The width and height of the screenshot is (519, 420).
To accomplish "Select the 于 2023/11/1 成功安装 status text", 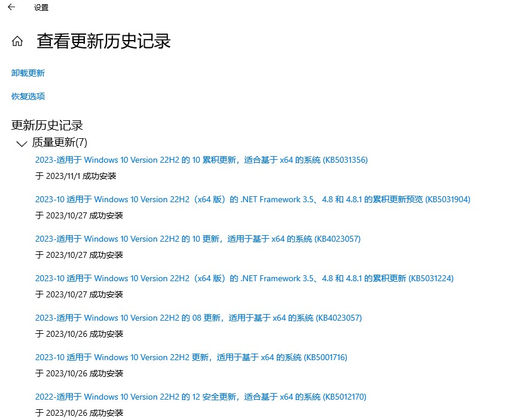I will pos(75,176).
